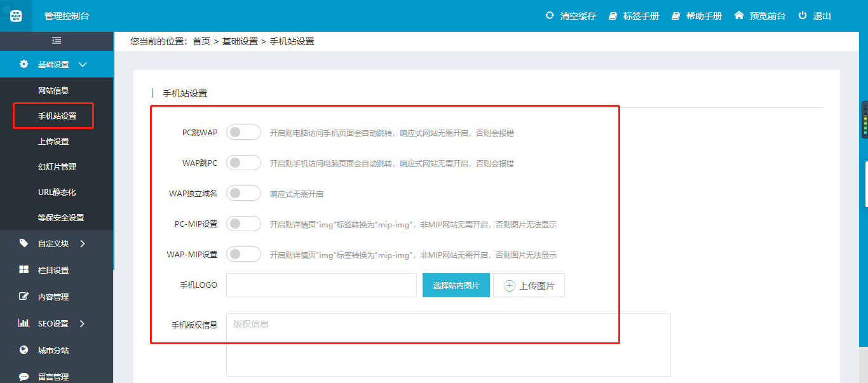
Task: Click the logo icon beside 管理控制台
Action: 16,16
